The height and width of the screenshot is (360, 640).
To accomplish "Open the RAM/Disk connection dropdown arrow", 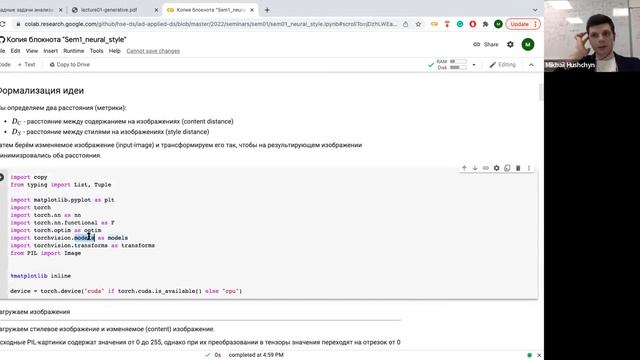I will [474, 65].
